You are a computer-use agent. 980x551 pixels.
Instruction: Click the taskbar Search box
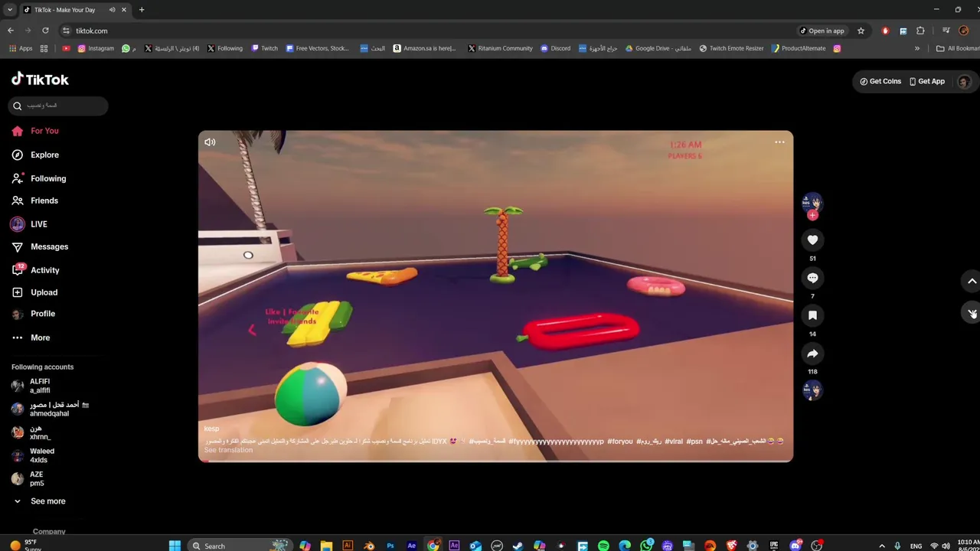coord(240,546)
